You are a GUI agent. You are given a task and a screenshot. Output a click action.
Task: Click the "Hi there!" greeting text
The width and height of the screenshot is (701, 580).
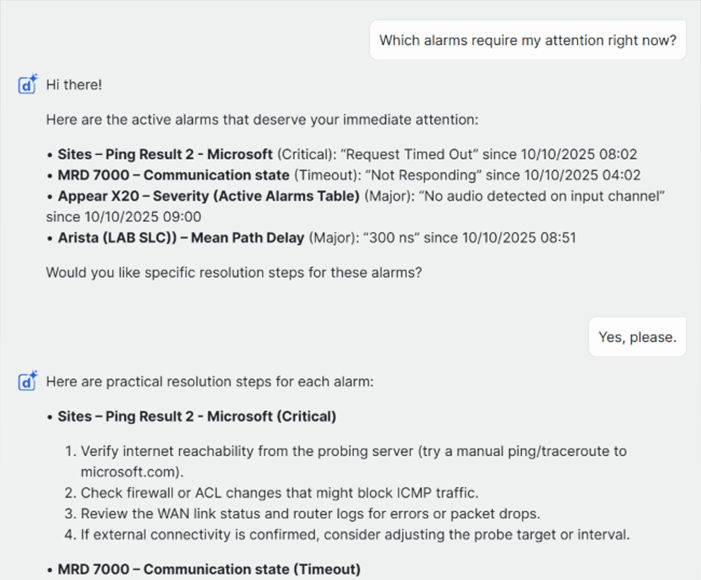tap(74, 86)
